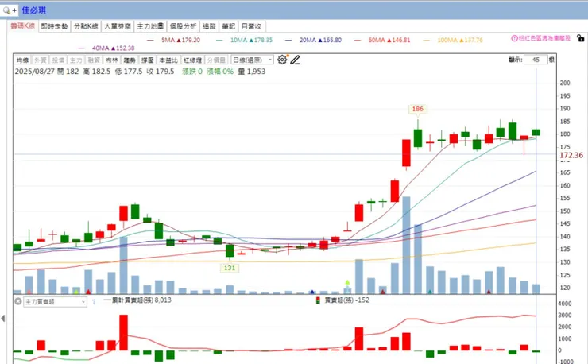Toggle the 主力 overlay button
588x364 pixels.
pyautogui.click(x=75, y=60)
